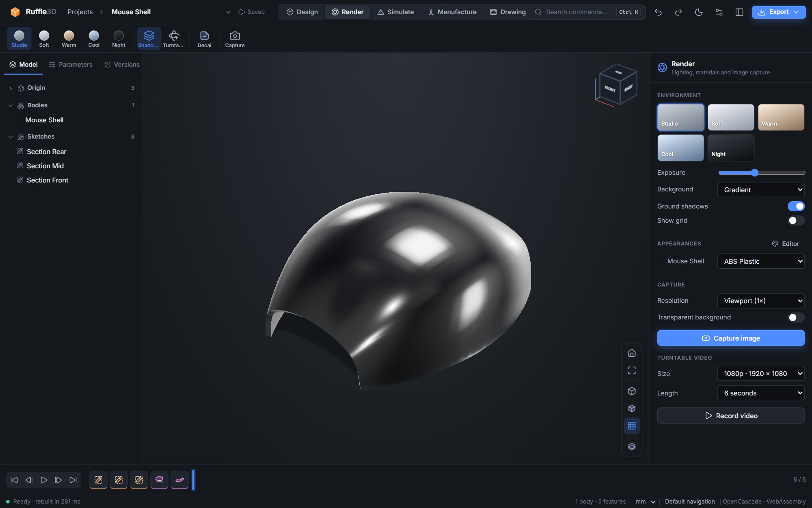Click the home view icon in viewport
This screenshot has width=812, height=508.
[x=632, y=353]
